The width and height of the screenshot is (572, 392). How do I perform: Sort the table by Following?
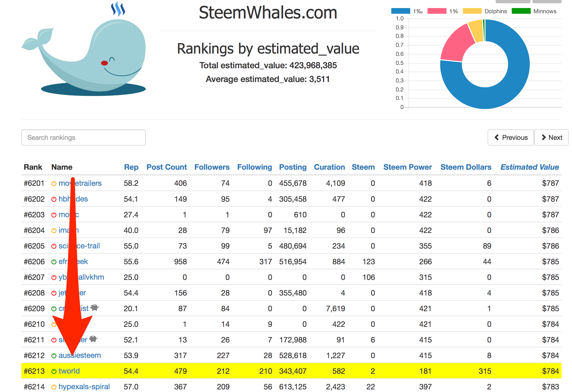point(254,167)
